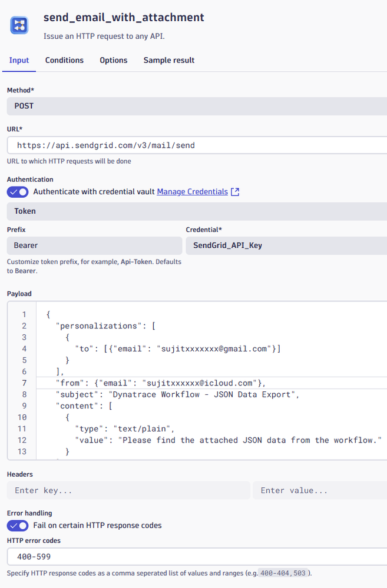The height and width of the screenshot is (588, 387).
Task: Edit the URL field with sendgrid address
Action: click(197, 145)
